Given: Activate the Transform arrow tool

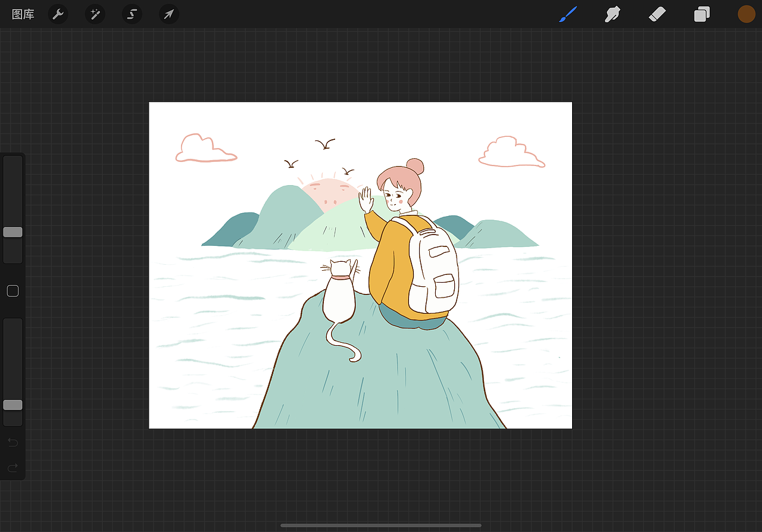Looking at the screenshot, I should [169, 14].
